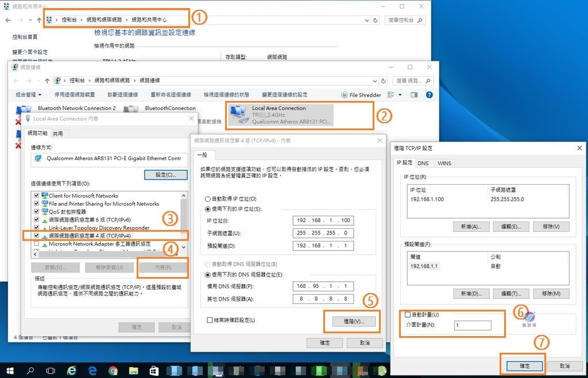This screenshot has width=588, height=378.
Task: Click 設定(C)... configure adapter button
Action: 166,175
